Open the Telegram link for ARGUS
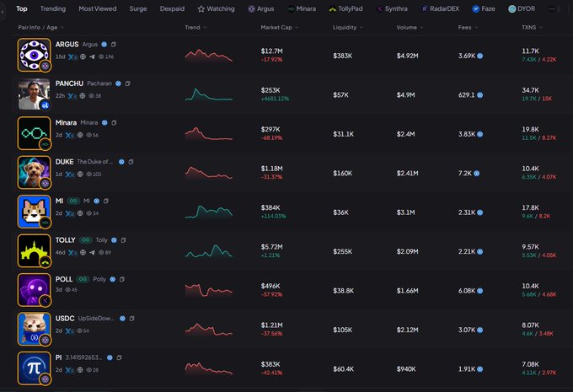The width and height of the screenshot is (573, 392). coord(92,56)
